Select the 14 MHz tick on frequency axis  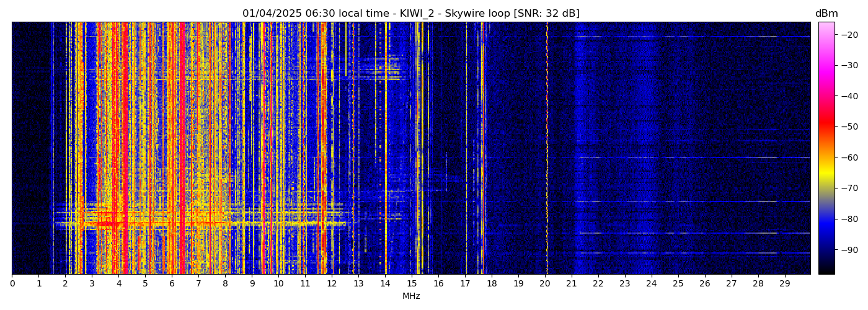coord(385,283)
